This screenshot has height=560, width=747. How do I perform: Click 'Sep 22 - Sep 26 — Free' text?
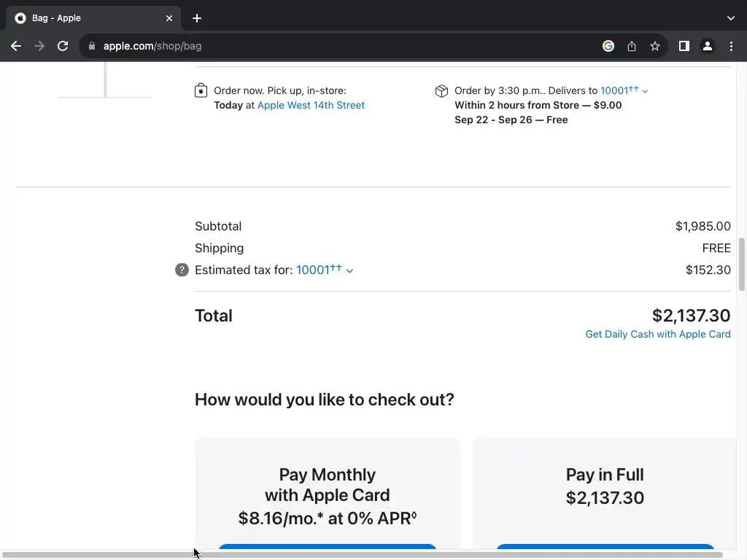511,120
